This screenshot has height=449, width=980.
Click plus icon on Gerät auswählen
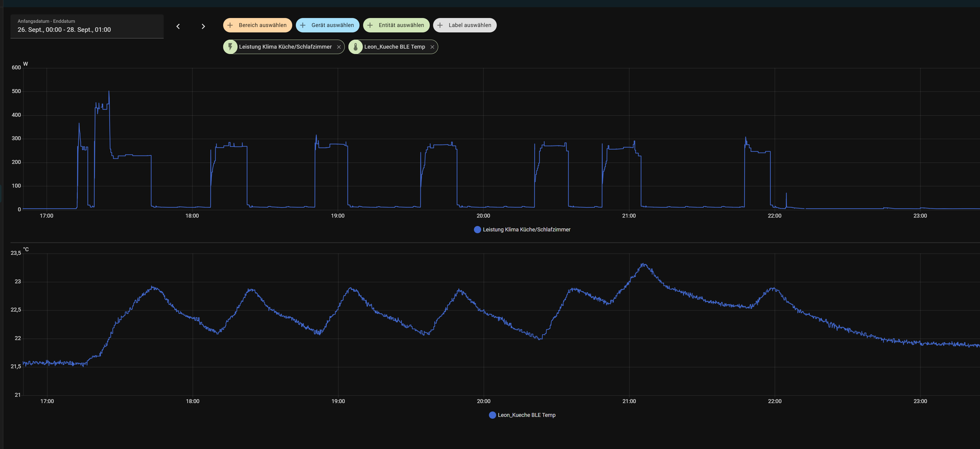pyautogui.click(x=303, y=25)
